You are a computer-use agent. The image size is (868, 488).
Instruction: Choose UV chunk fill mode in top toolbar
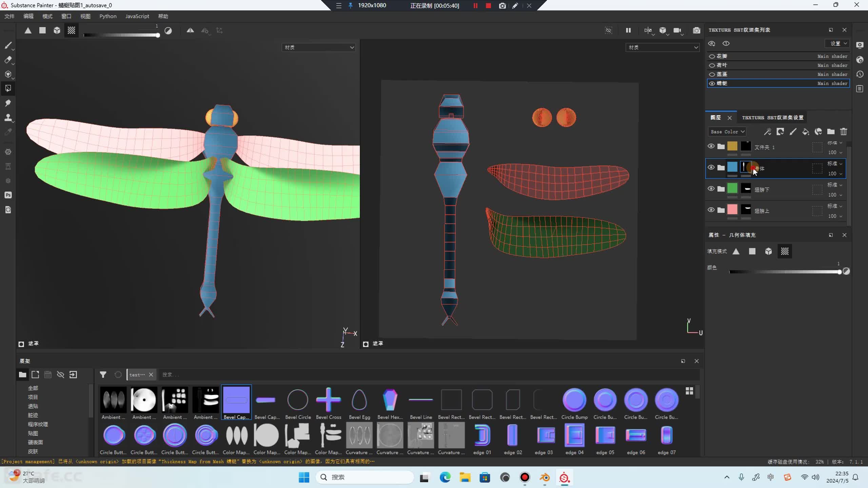tap(71, 30)
